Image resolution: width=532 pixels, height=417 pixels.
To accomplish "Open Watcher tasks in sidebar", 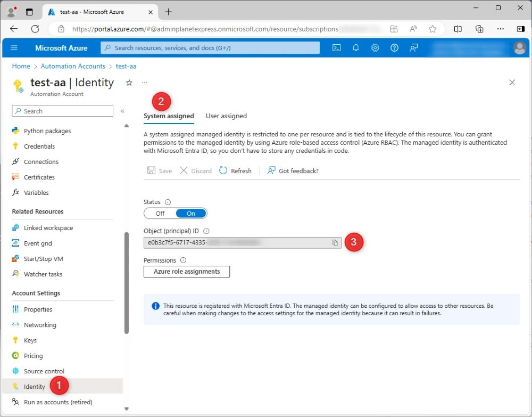I will [x=43, y=274].
